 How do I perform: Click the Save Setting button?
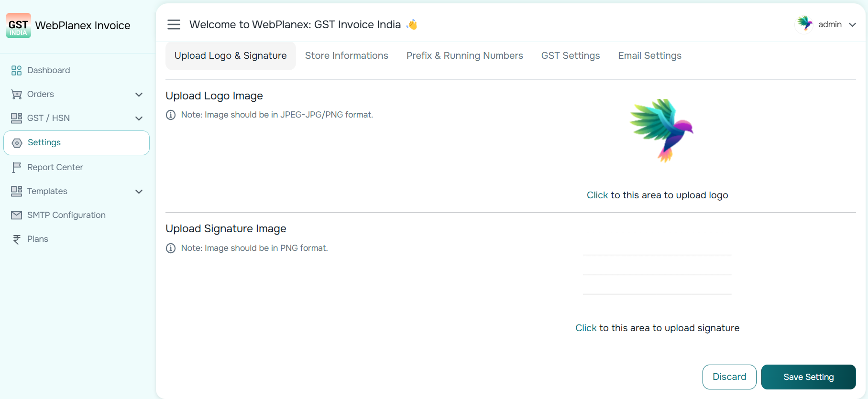pos(809,377)
